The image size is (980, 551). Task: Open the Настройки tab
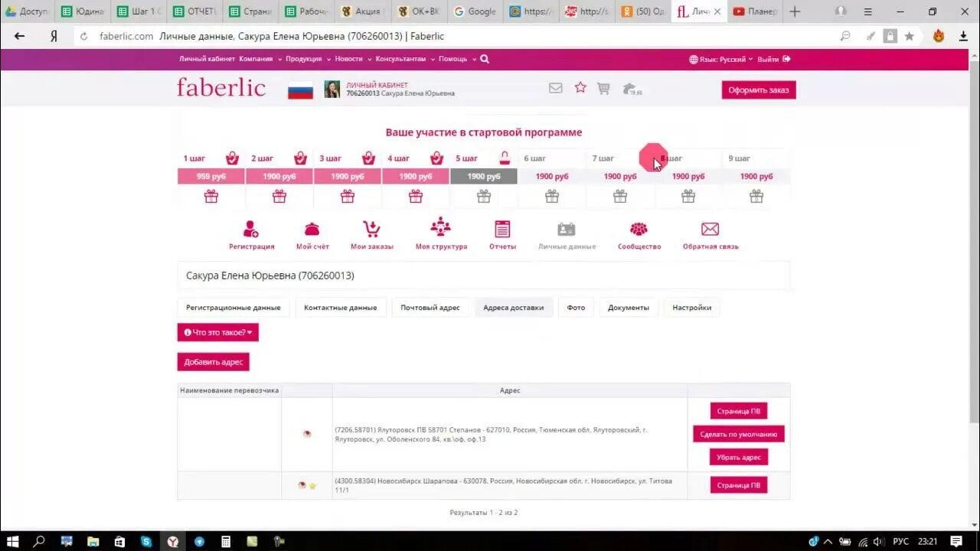tap(692, 308)
